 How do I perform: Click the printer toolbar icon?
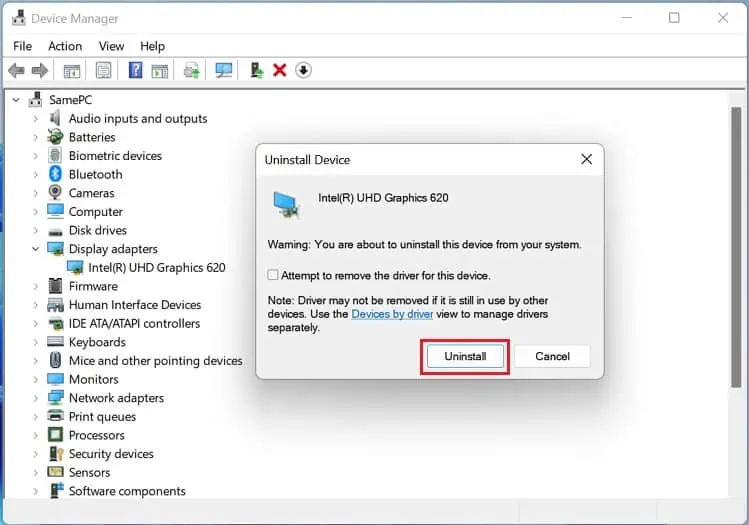(x=191, y=70)
